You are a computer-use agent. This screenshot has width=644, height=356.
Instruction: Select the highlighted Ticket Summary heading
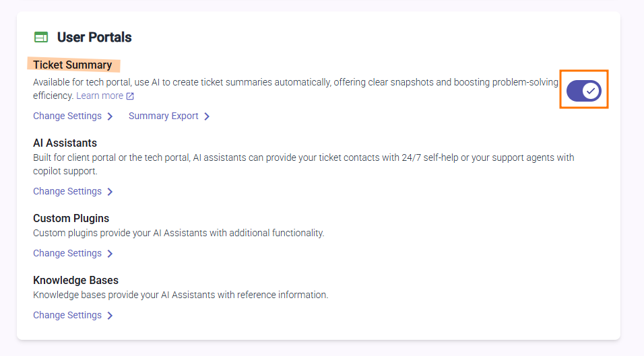pyautogui.click(x=73, y=65)
